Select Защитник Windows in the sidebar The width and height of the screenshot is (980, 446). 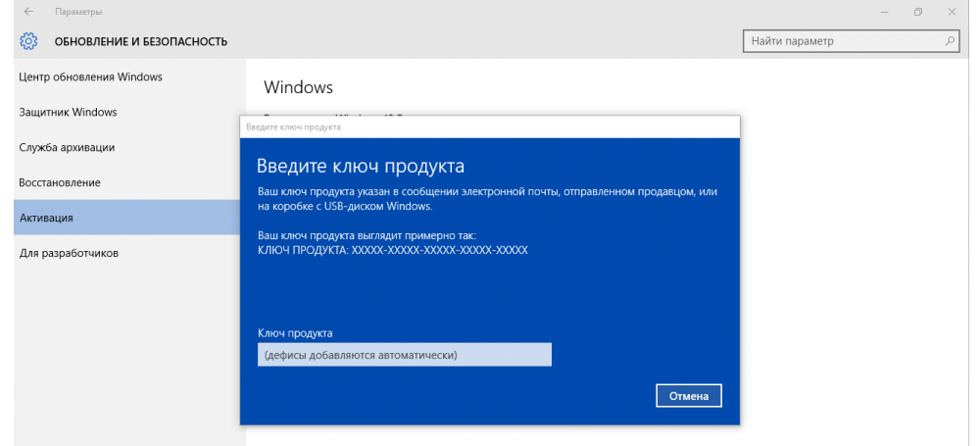tap(68, 112)
